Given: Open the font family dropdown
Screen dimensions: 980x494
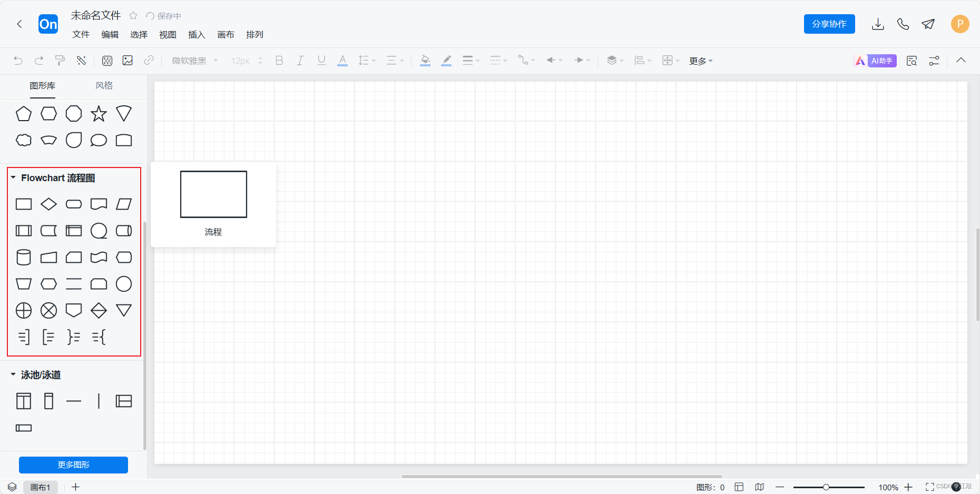Looking at the screenshot, I should coord(193,60).
